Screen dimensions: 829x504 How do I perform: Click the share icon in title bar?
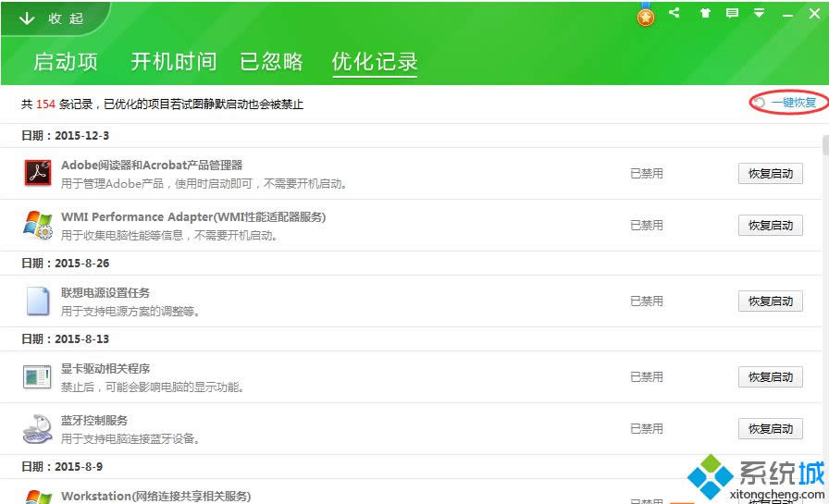point(674,13)
